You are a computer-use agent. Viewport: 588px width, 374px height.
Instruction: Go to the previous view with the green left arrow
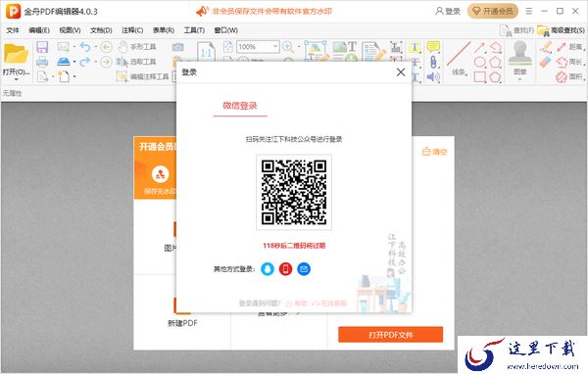tap(107, 47)
